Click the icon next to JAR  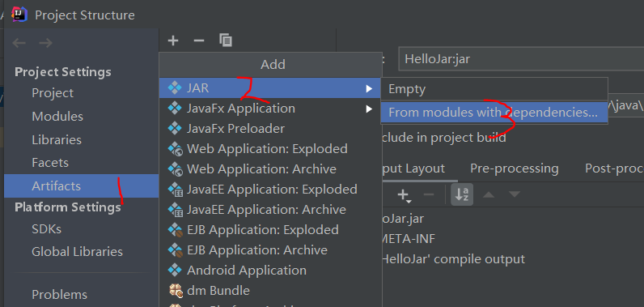coord(175,88)
